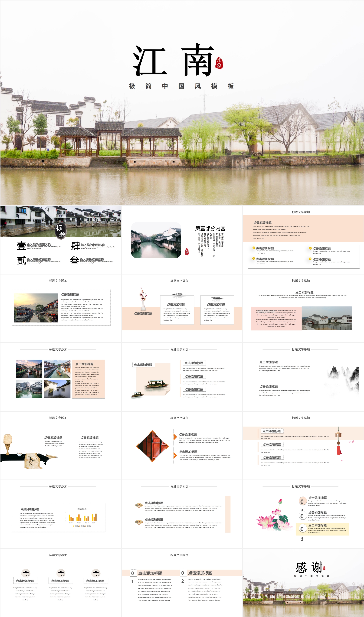This screenshot has width=364, height=617.
Task: Click the 标题 ink blot label
Action: point(61,231)
